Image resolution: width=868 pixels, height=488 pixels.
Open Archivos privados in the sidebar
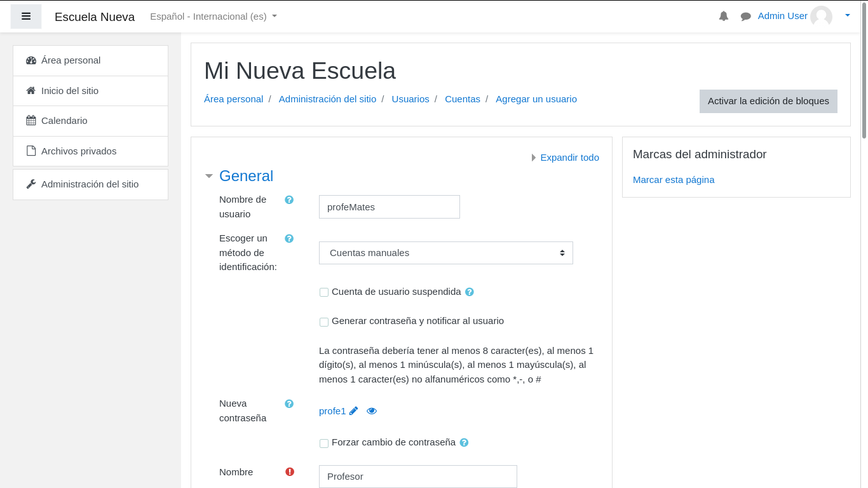tap(90, 151)
